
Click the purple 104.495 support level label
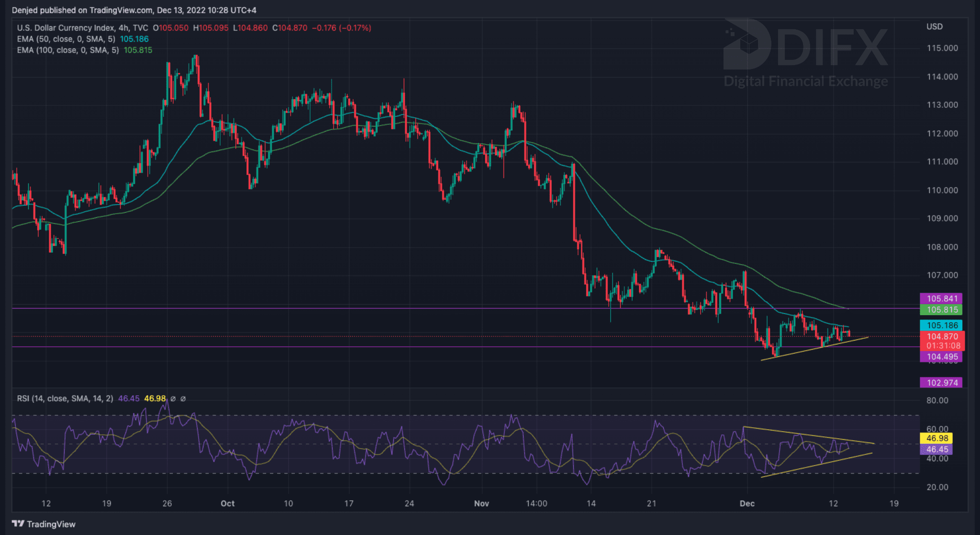[x=941, y=357]
